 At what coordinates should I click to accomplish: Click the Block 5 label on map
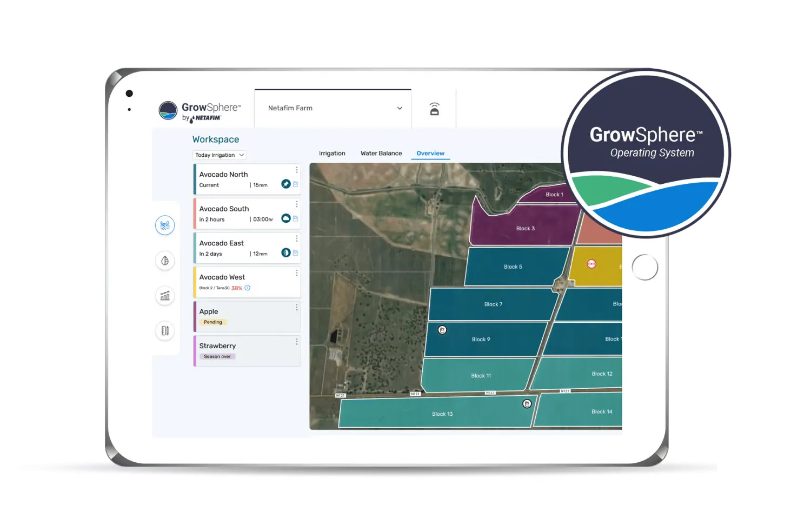(x=513, y=267)
